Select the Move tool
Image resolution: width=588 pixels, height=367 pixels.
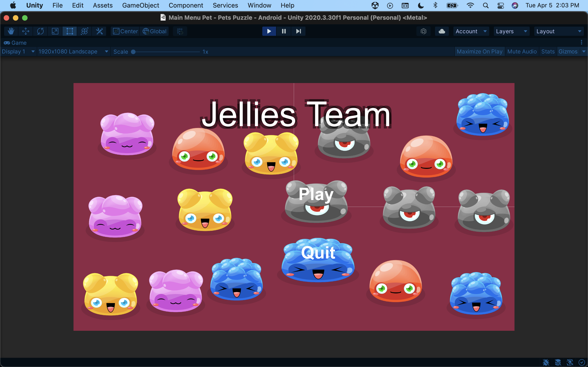point(25,31)
